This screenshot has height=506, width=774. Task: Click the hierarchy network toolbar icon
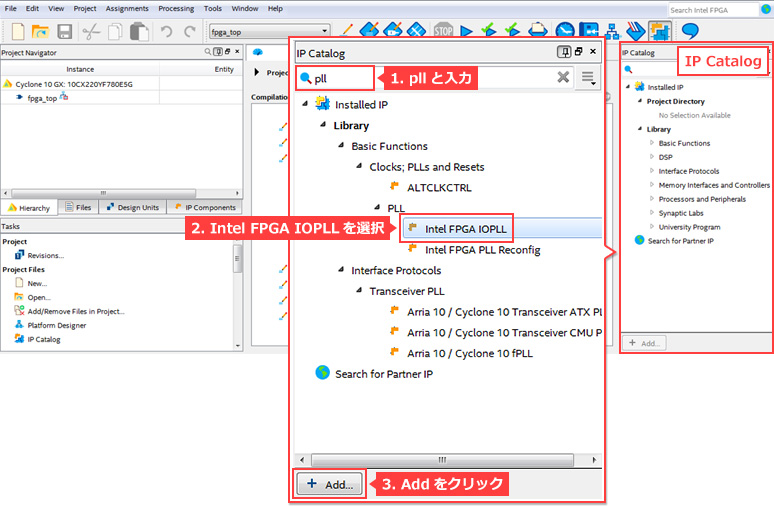point(613,31)
